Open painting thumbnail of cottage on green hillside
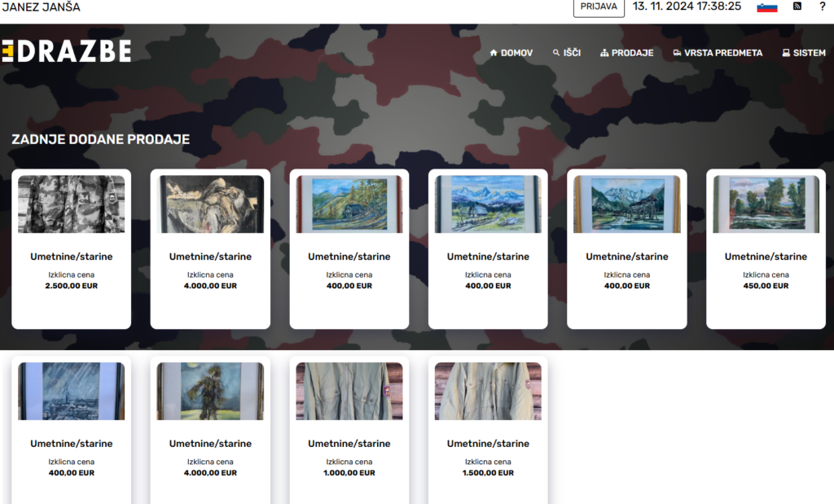 click(349, 204)
